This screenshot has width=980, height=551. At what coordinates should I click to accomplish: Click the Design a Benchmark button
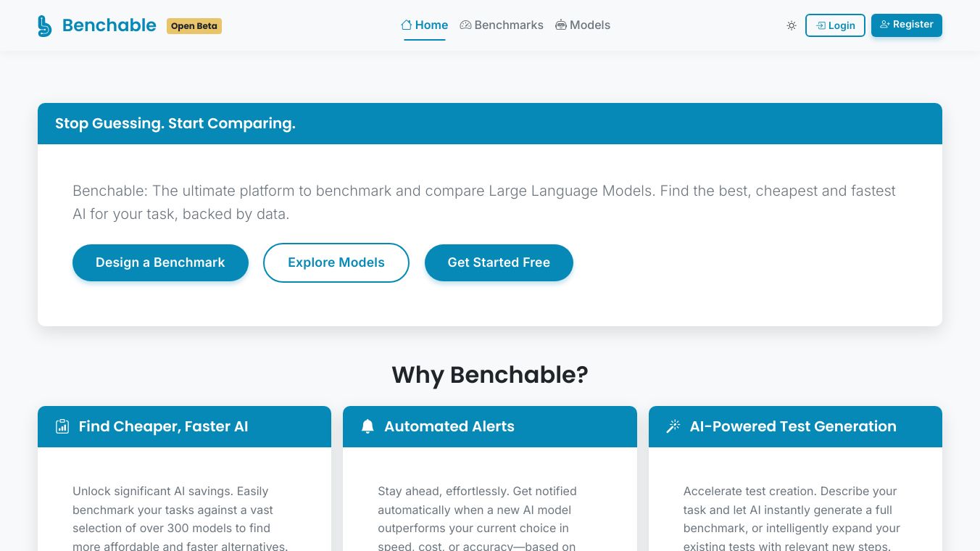(160, 262)
